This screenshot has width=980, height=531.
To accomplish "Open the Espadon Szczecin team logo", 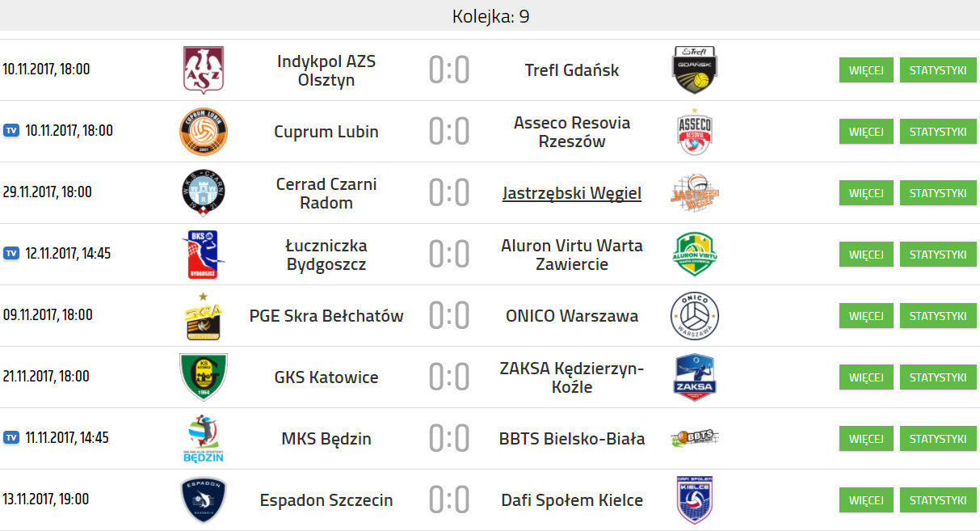I will click(203, 500).
